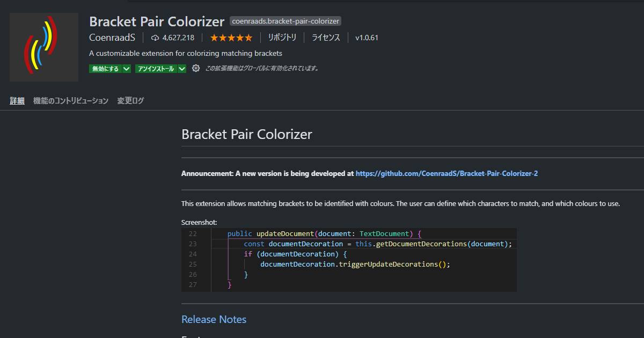The image size is (644, 338).
Task: Expand the アンインストール dropdown arrow
Action: (x=182, y=69)
